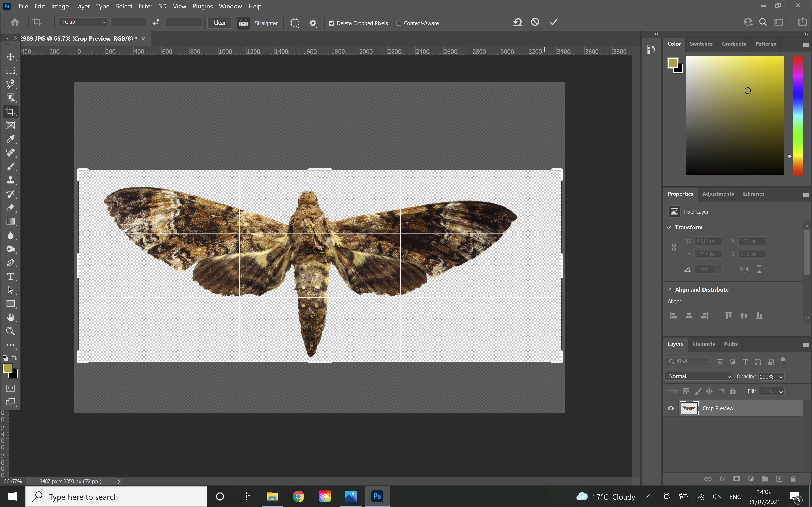Enable the Content-Aware checkbox
The image size is (812, 507).
tap(399, 23)
